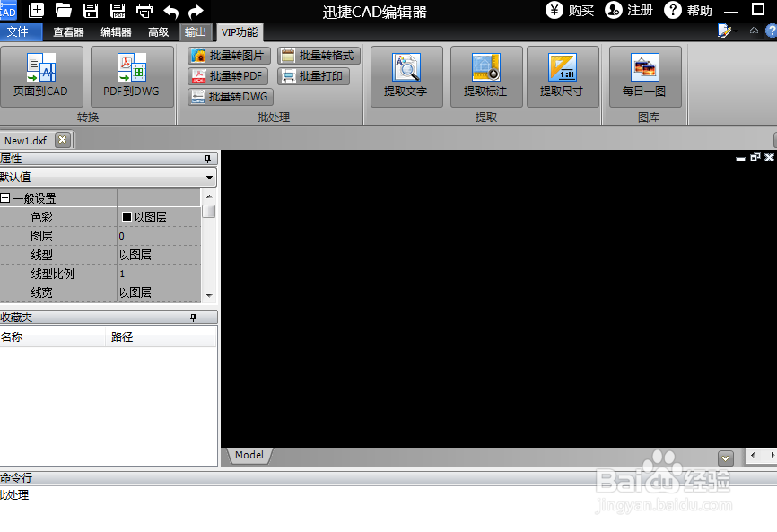Click 批量转DWG batch tool
The height and width of the screenshot is (532, 777).
[231, 97]
